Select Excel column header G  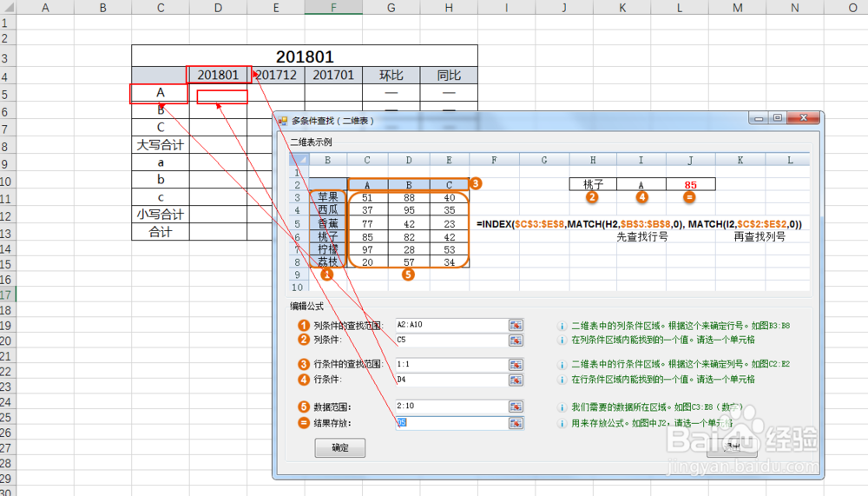(x=391, y=8)
